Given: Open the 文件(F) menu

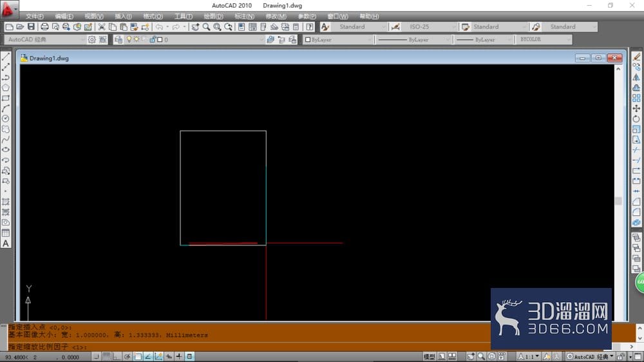Looking at the screenshot, I should (x=35, y=17).
